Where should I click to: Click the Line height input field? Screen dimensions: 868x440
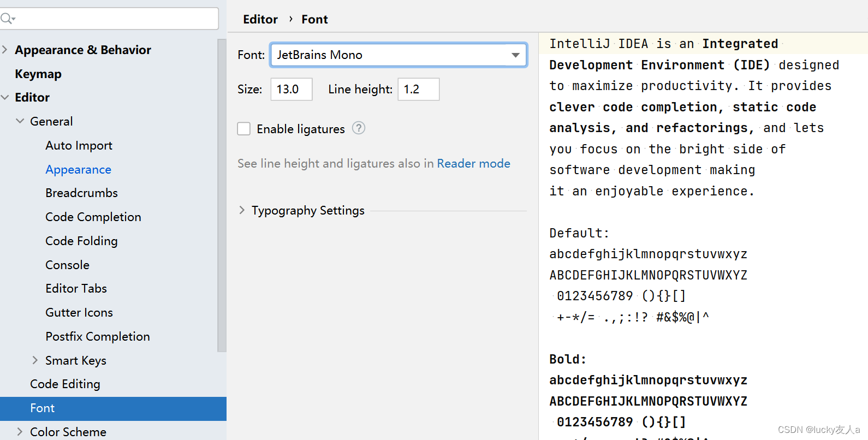click(x=419, y=89)
